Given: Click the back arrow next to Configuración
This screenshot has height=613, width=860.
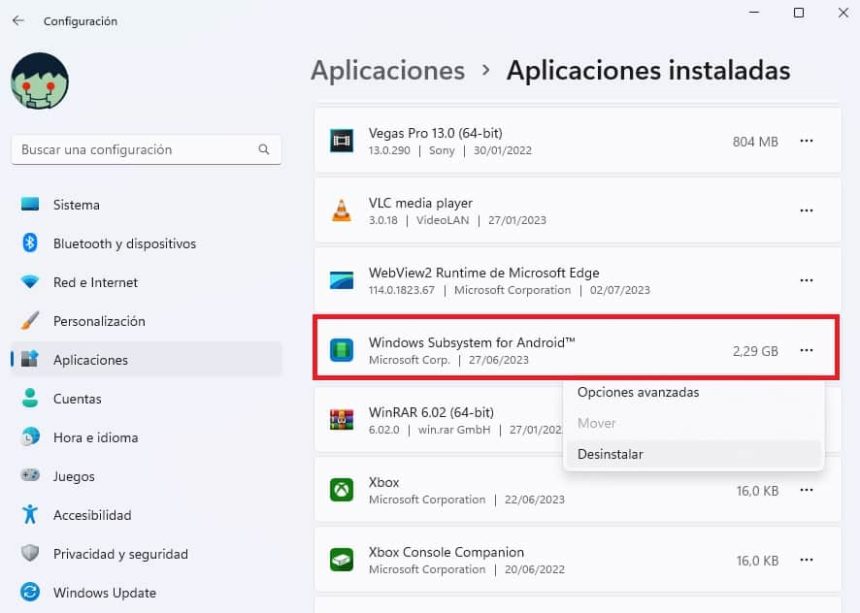Looking at the screenshot, I should click(x=18, y=20).
